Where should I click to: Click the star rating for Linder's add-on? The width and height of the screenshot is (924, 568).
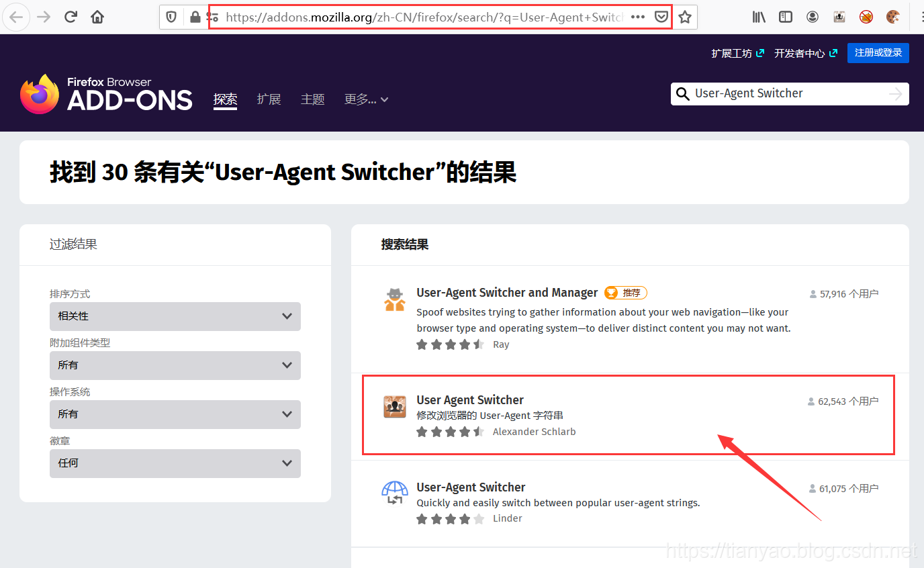pos(450,518)
